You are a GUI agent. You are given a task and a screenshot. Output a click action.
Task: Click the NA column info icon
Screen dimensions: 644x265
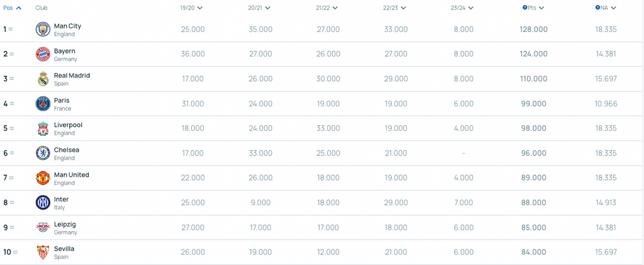click(597, 8)
